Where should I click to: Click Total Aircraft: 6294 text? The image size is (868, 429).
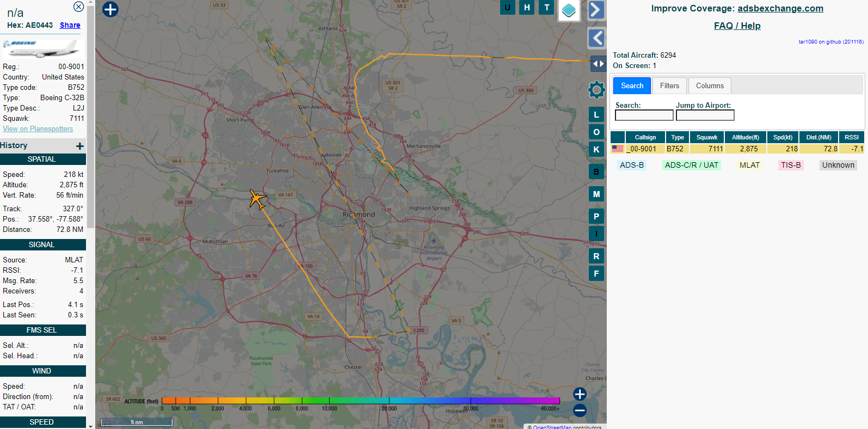point(644,55)
